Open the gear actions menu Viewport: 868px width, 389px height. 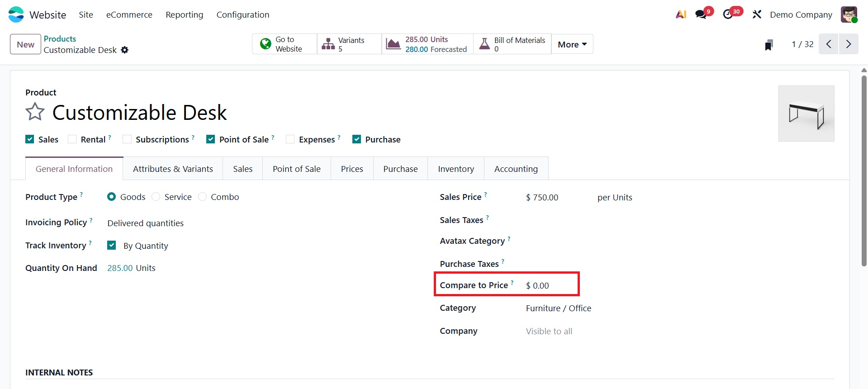[x=125, y=50]
